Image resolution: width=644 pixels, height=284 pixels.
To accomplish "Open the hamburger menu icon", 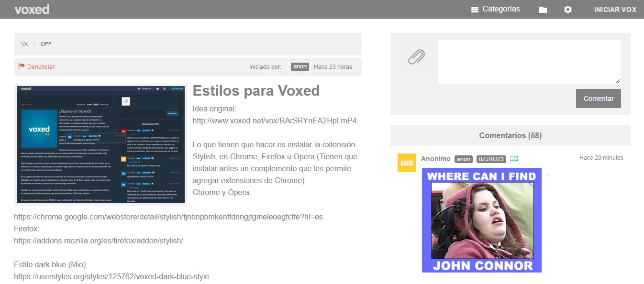I will click(475, 9).
